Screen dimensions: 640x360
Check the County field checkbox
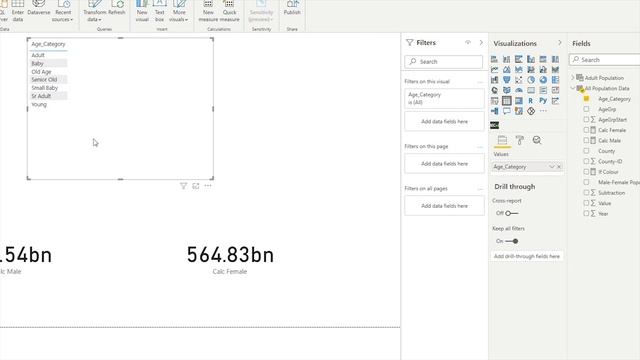click(587, 151)
